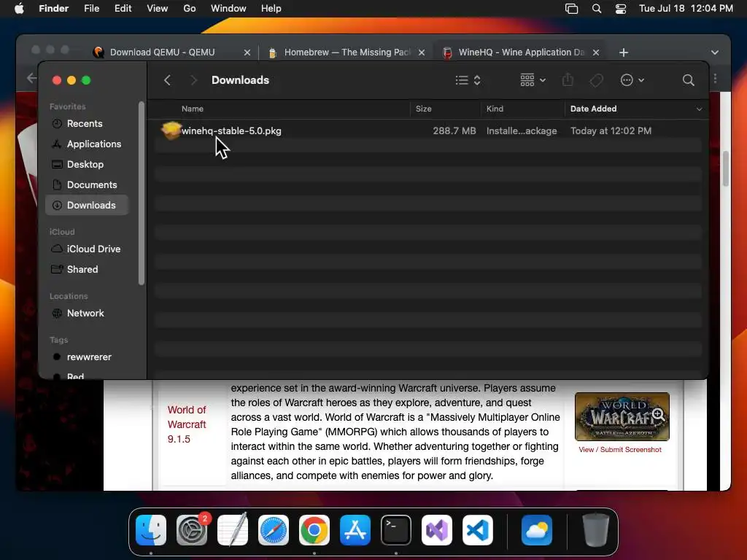Open the Help menu
The width and height of the screenshot is (747, 560).
point(271,9)
